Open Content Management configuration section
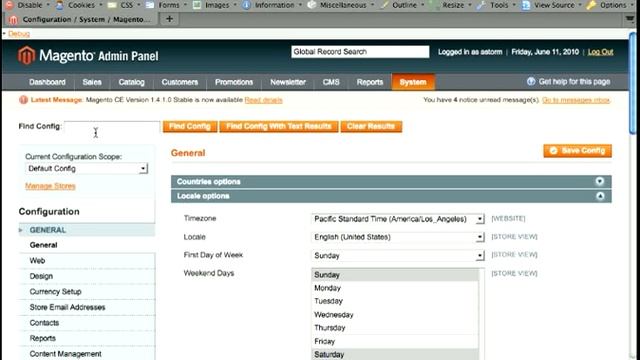This screenshot has height=360, width=640. click(87, 353)
